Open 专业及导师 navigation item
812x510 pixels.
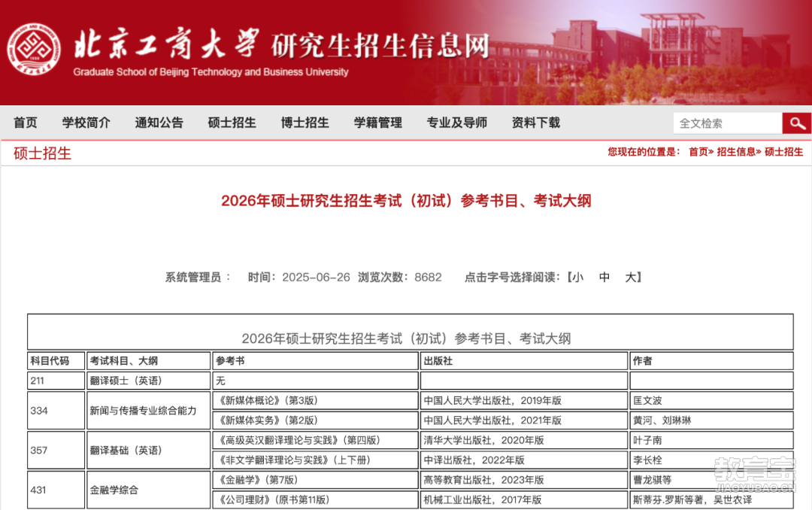pos(456,123)
